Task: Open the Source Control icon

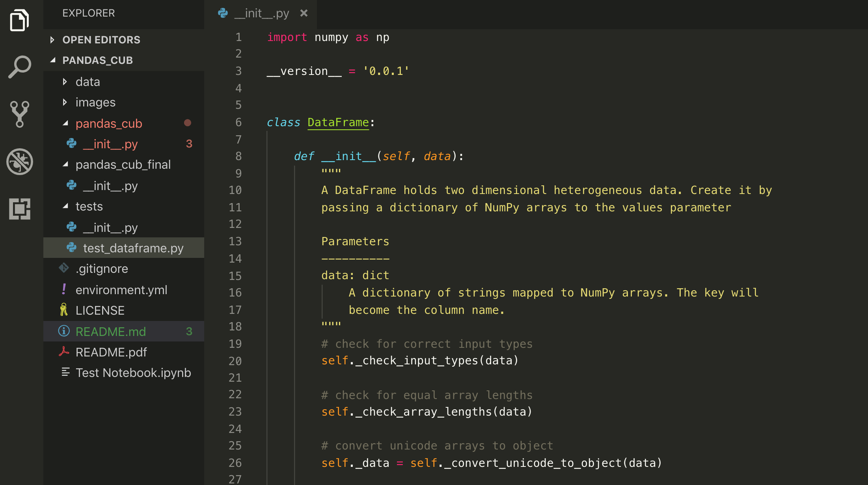Action: click(x=20, y=114)
